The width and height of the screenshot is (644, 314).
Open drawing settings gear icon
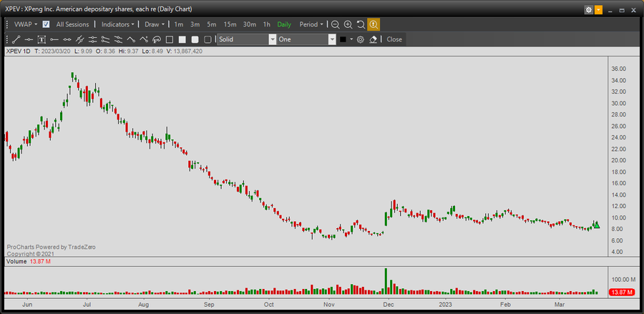[x=361, y=39]
